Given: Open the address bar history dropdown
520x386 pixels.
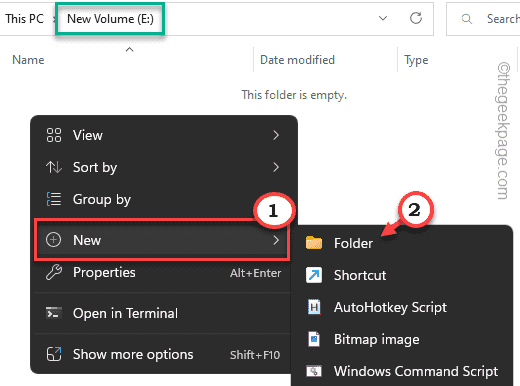Looking at the screenshot, I should [383, 18].
